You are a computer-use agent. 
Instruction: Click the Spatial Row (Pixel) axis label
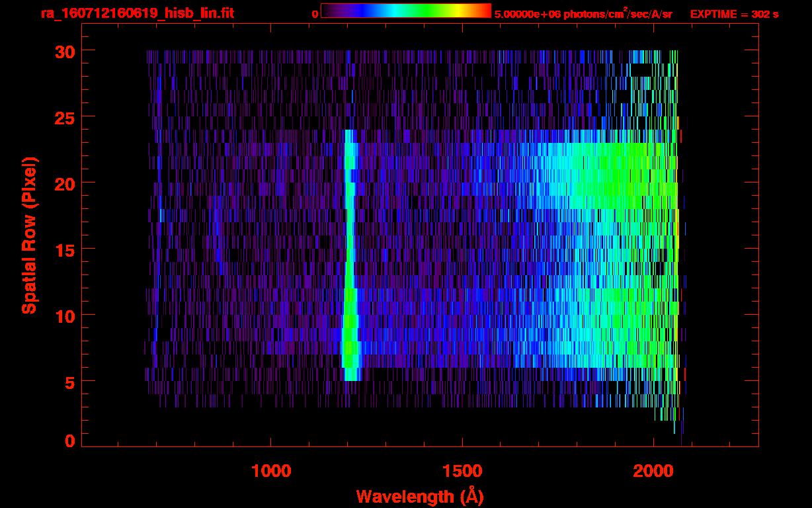click(x=29, y=235)
